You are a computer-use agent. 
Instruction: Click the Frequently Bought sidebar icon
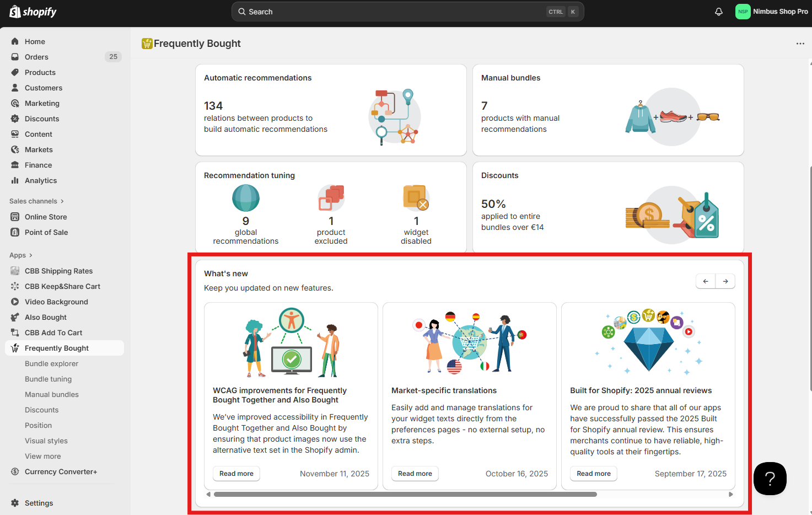pos(15,348)
